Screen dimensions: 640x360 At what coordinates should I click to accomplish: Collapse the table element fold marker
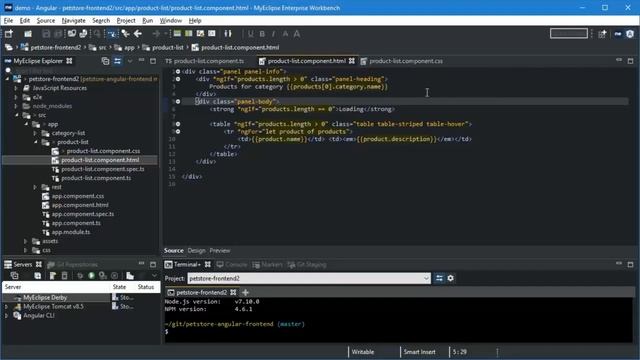pos(178,124)
